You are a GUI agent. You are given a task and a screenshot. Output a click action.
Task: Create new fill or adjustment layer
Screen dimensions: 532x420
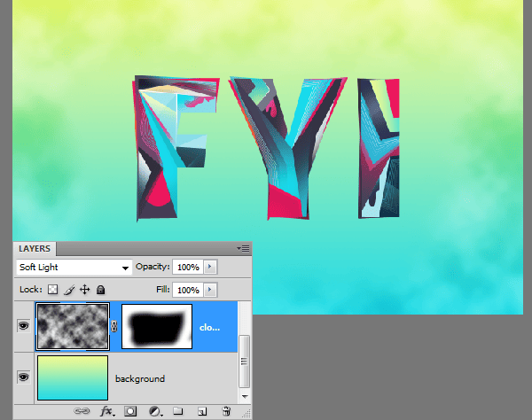[154, 411]
